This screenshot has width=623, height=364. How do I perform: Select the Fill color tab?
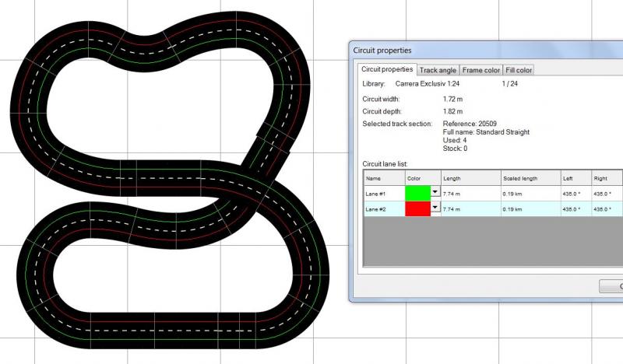[x=519, y=70]
